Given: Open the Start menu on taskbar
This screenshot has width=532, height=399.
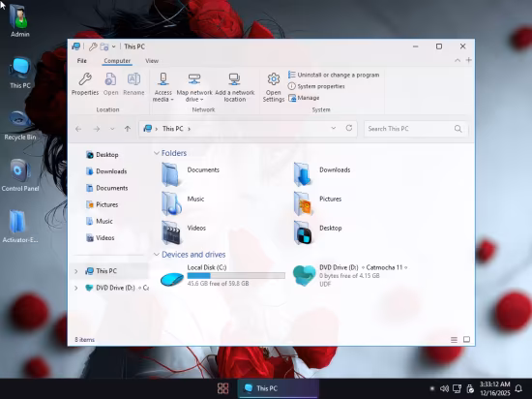Looking at the screenshot, I should (x=222, y=388).
